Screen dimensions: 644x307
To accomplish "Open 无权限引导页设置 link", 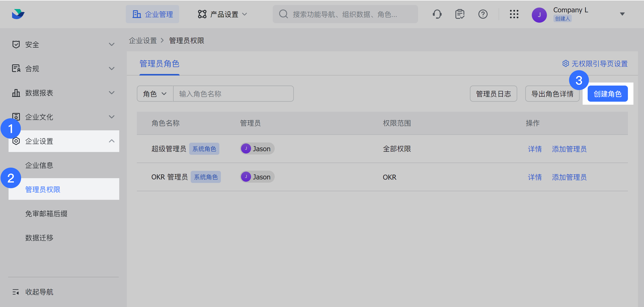I will [x=595, y=64].
